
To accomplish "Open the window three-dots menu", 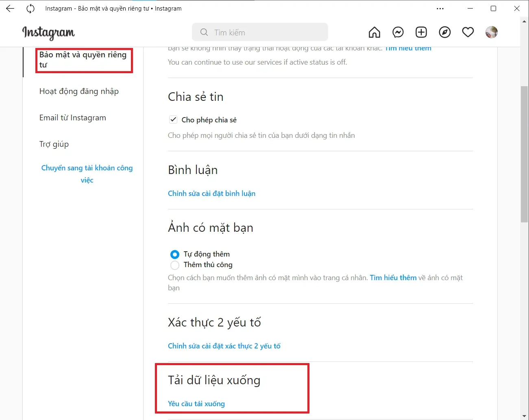I will [x=440, y=9].
